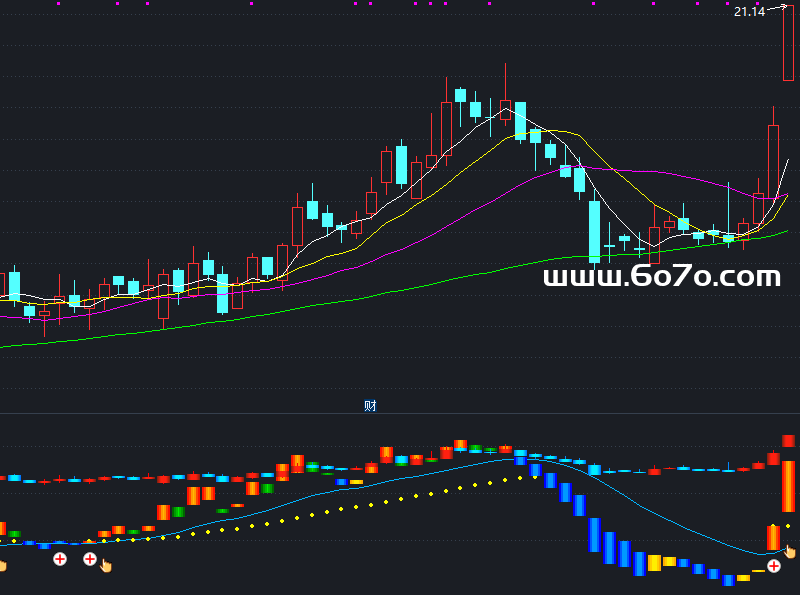Viewport: 800px width, 595px height.
Task: Select hand pointer icon near the left plus signs
Action: 106,565
